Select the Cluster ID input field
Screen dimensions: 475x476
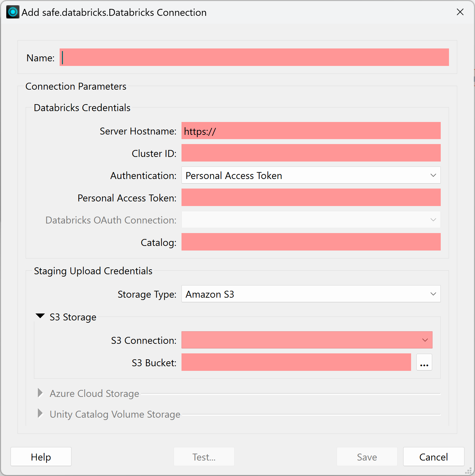[311, 153]
